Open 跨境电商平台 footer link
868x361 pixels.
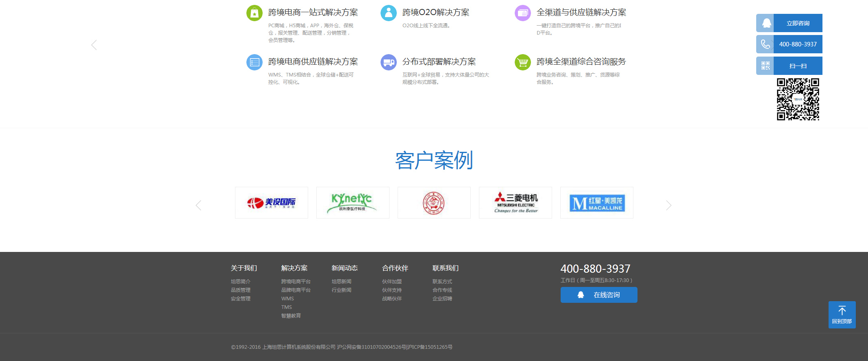pos(296,282)
